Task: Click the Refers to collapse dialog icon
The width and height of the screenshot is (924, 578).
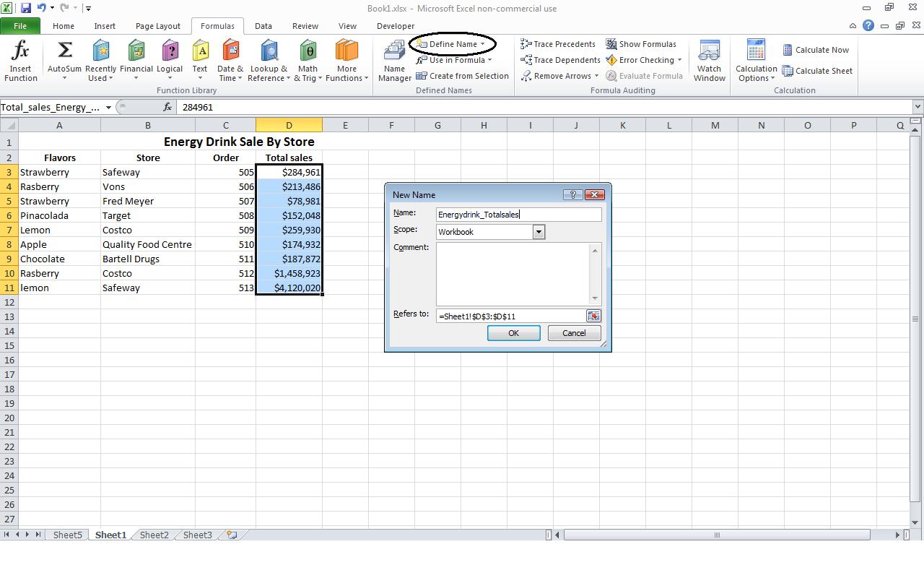Action: [x=594, y=316]
